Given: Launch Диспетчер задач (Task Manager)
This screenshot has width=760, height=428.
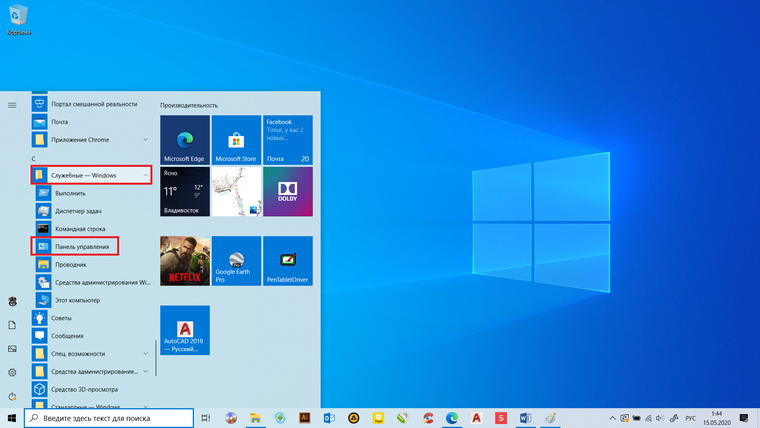Looking at the screenshot, I should pyautogui.click(x=93, y=211).
